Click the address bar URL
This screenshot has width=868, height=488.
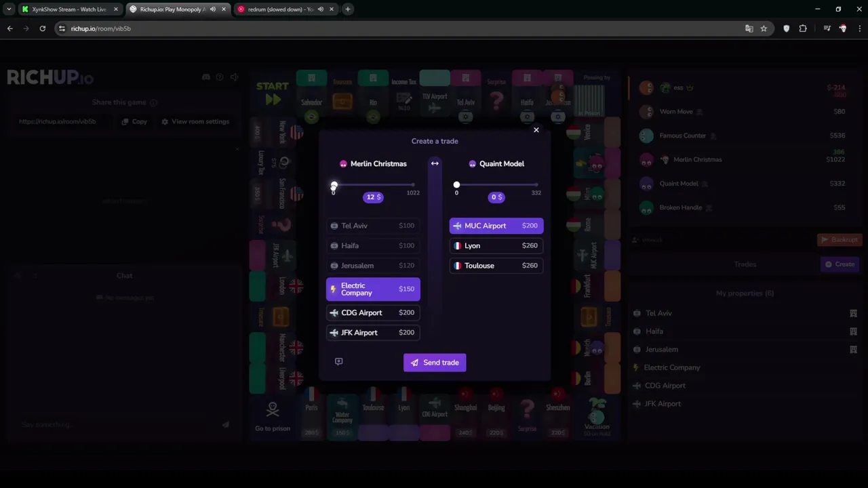100,28
